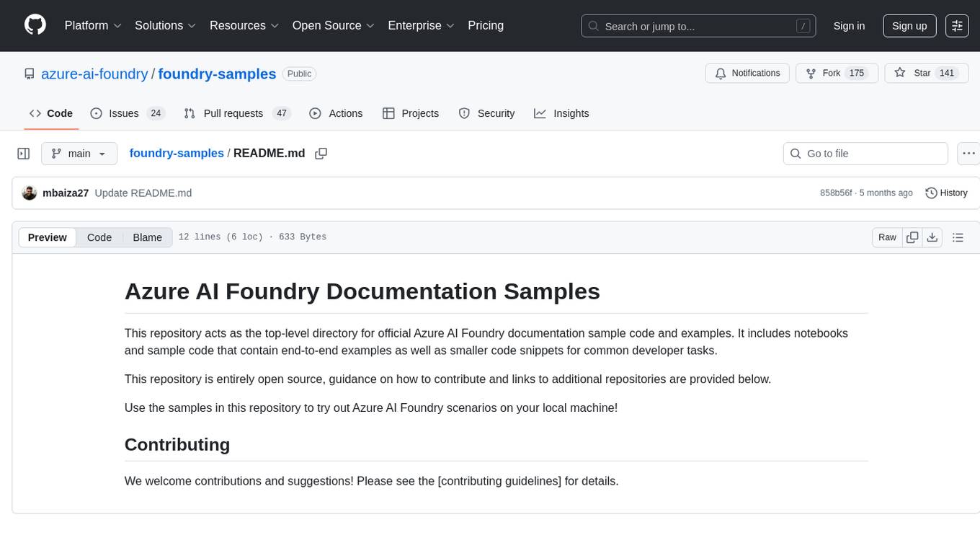This screenshot has width=980, height=551.
Task: Switch to the Projects tab
Action: (411, 113)
